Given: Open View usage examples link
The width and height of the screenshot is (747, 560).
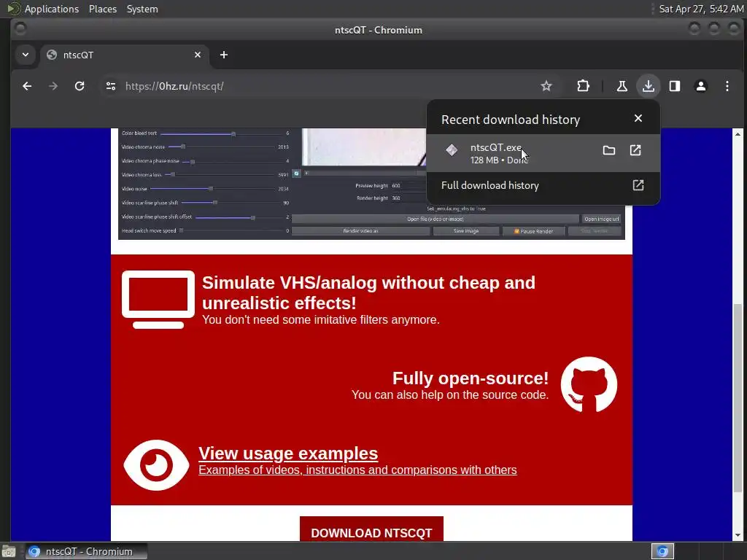Looking at the screenshot, I should pyautogui.click(x=288, y=454).
